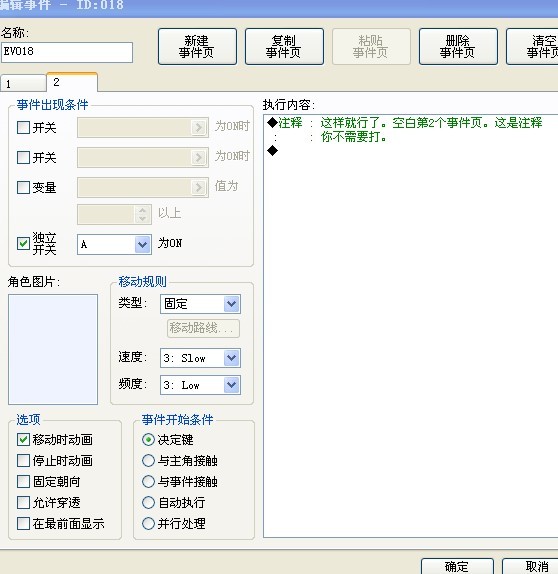Click the 新建事件页 button
The height and width of the screenshot is (574, 558).
(x=197, y=46)
